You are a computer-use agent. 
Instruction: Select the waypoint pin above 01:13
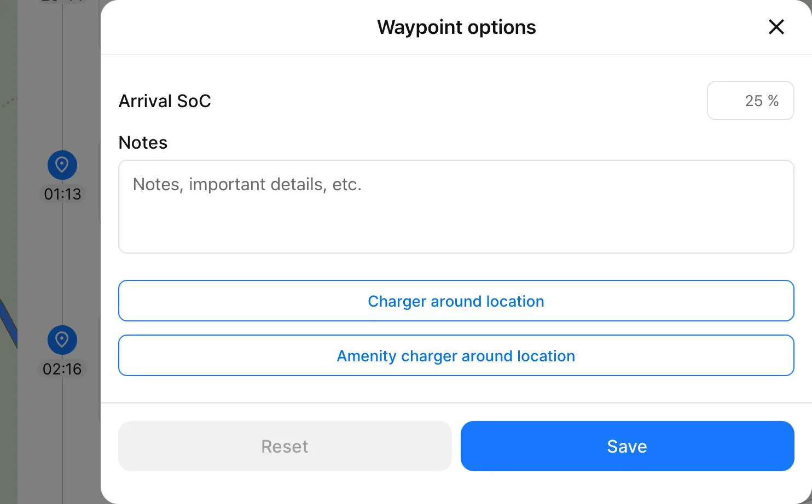click(x=62, y=165)
